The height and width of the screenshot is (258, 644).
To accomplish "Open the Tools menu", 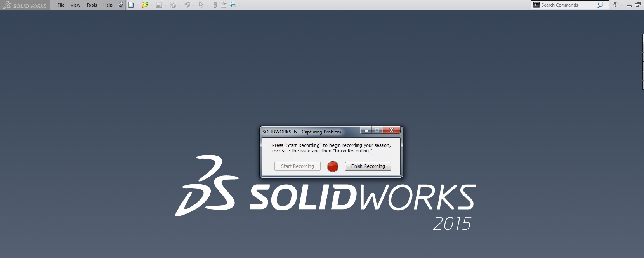I will tap(92, 5).
